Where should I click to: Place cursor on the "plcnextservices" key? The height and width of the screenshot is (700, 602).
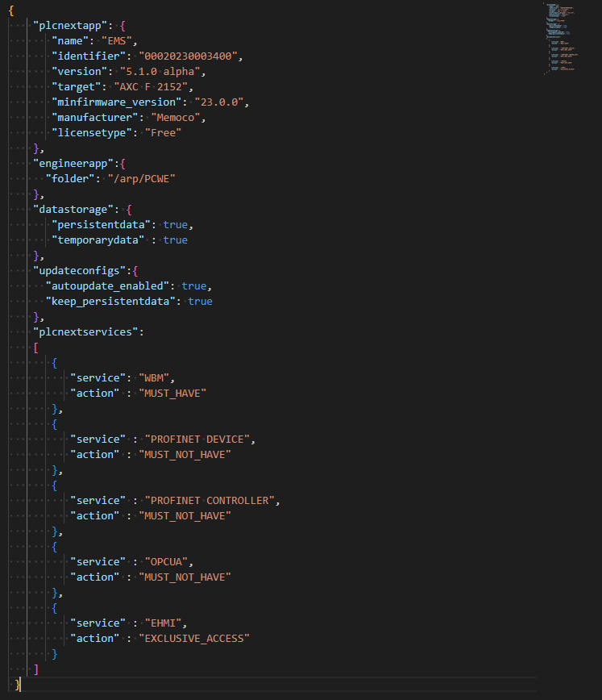pyautogui.click(x=82, y=331)
